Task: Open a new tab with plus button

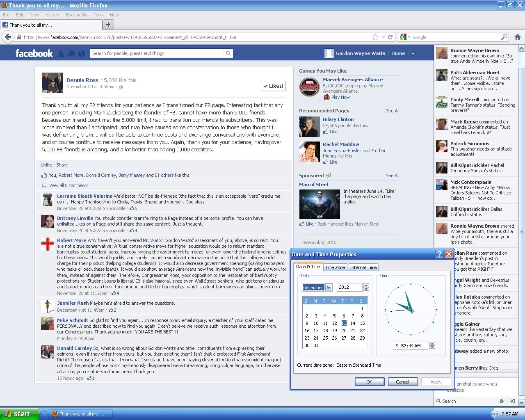Action: [108, 25]
